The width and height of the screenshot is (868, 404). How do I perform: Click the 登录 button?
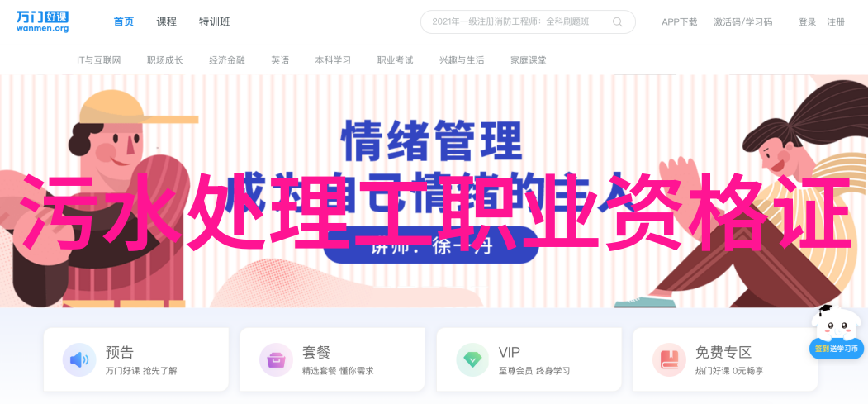(807, 22)
